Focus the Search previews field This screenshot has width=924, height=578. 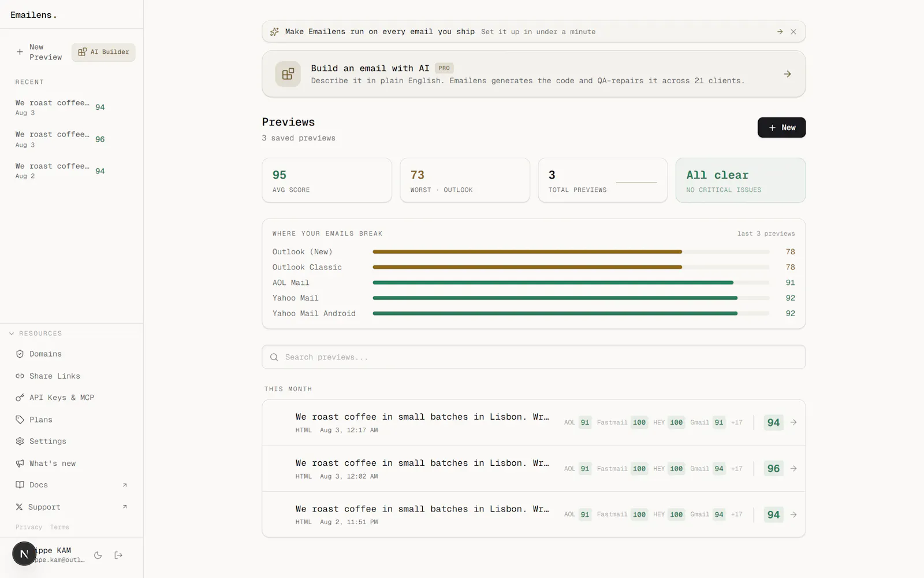pyautogui.click(x=534, y=357)
